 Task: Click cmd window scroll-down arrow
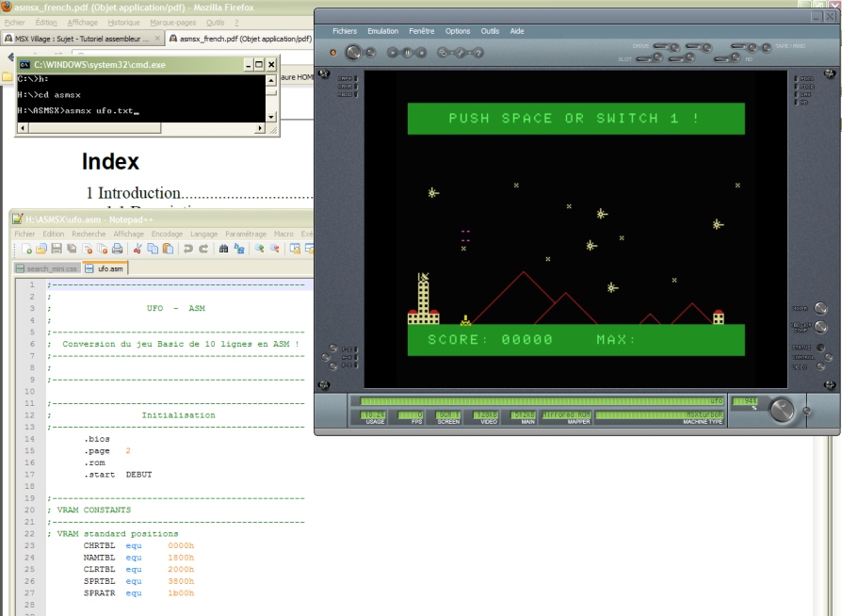[271, 117]
